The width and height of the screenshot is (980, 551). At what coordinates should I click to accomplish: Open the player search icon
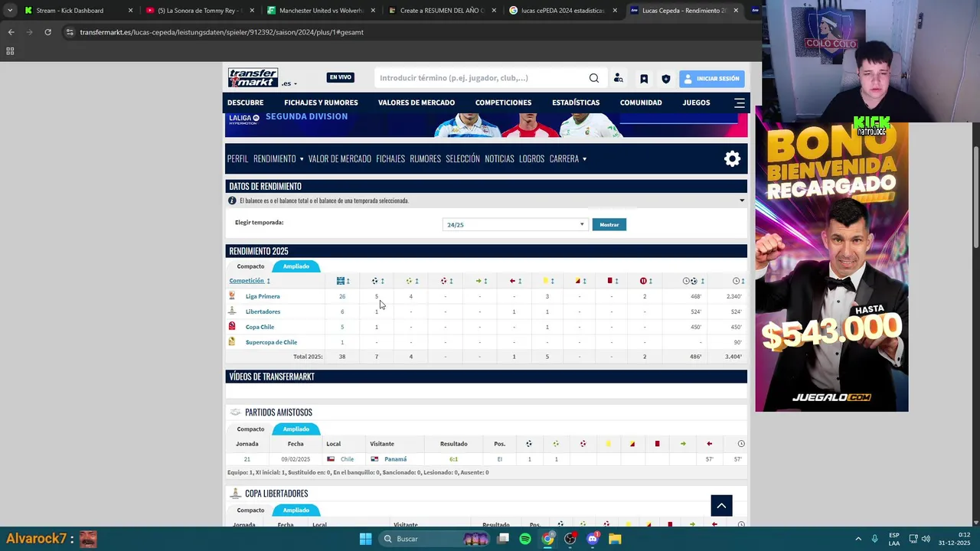[x=619, y=78]
